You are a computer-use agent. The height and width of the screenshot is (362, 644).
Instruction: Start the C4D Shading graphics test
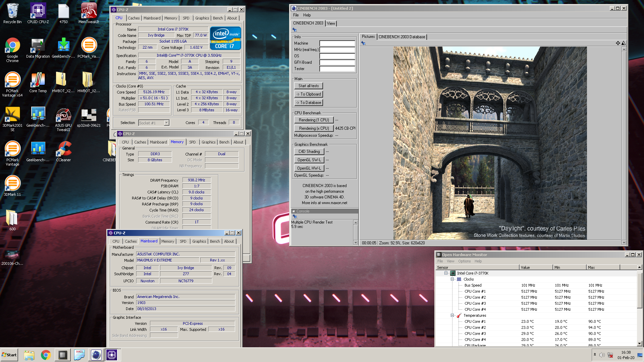(309, 152)
